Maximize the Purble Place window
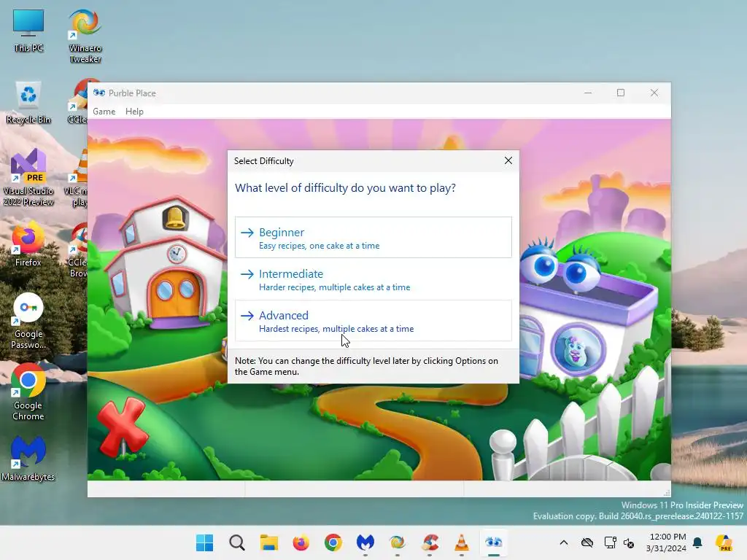747x560 pixels. tap(621, 93)
